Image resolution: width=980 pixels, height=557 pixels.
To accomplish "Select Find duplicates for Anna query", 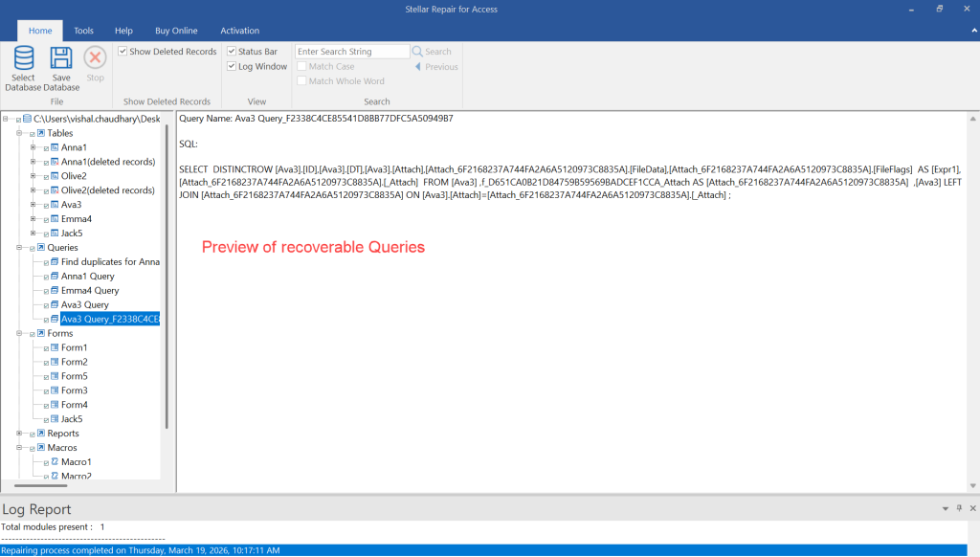I will tap(108, 261).
